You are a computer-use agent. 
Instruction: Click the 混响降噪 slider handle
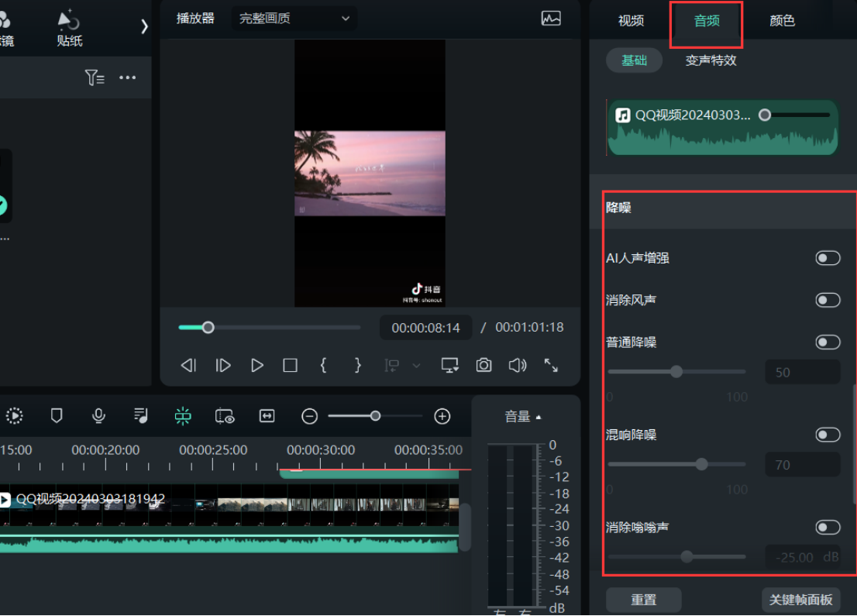(x=702, y=464)
